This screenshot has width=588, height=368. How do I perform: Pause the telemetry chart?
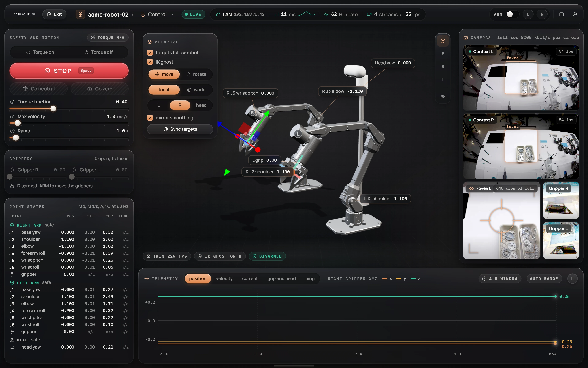[572, 279]
